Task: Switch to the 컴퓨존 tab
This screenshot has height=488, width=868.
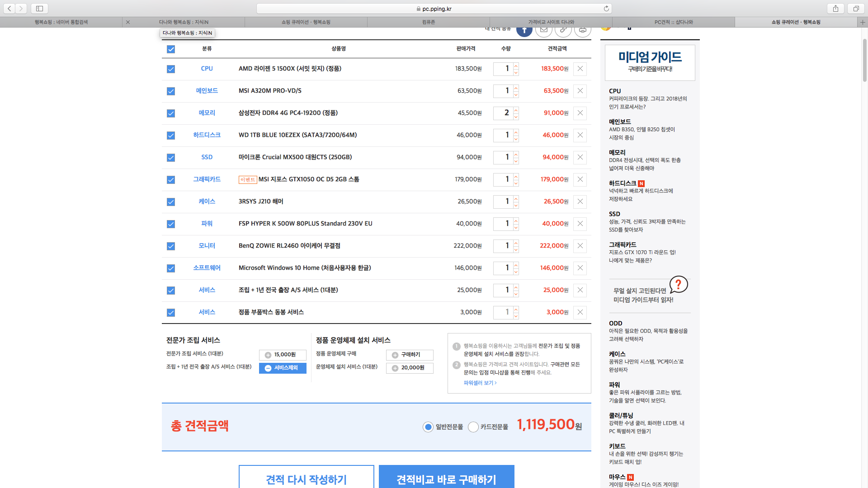Action: pos(429,22)
